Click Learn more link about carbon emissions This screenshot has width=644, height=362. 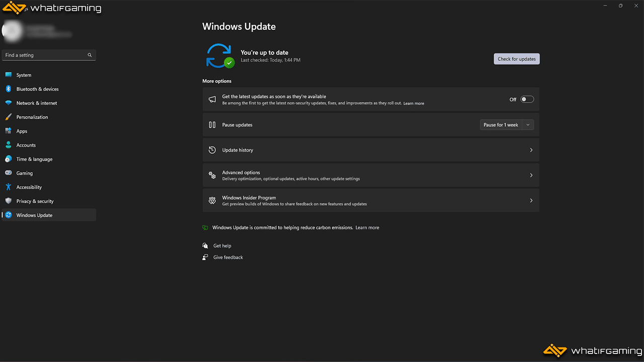click(367, 228)
